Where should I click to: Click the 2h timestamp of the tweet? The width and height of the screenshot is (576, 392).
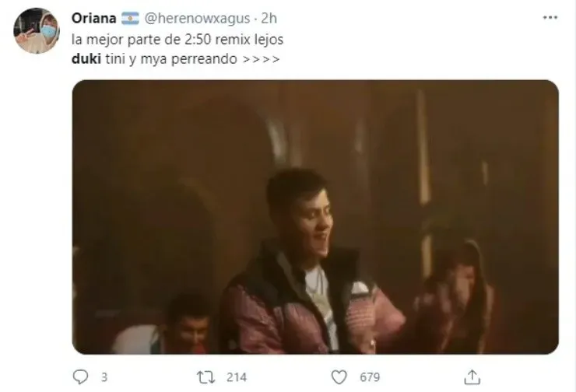coord(269,19)
